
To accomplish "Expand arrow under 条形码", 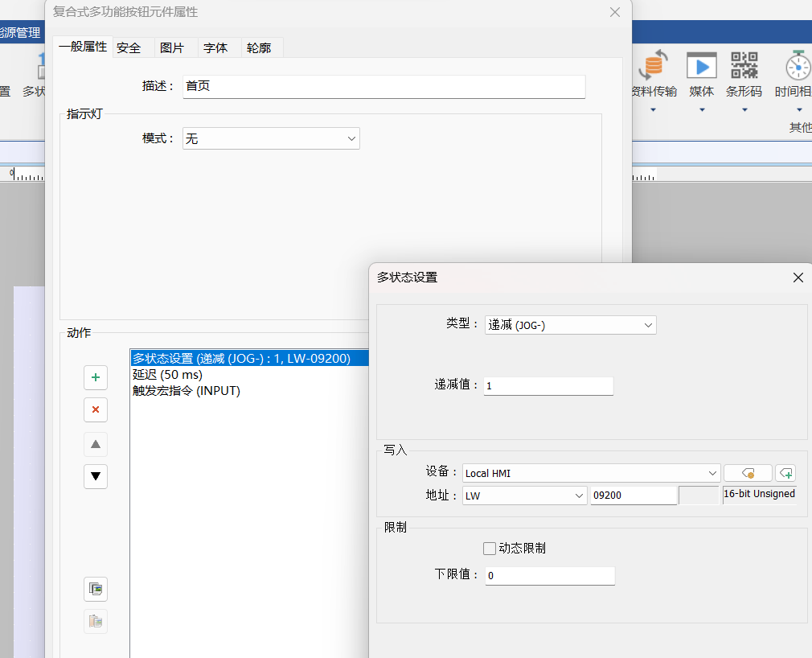I will pos(744,110).
